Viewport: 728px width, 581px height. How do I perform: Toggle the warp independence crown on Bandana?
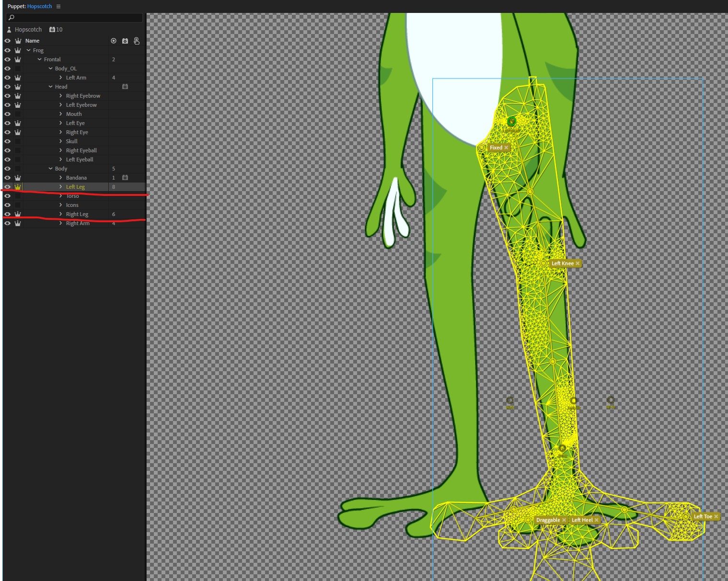point(18,177)
